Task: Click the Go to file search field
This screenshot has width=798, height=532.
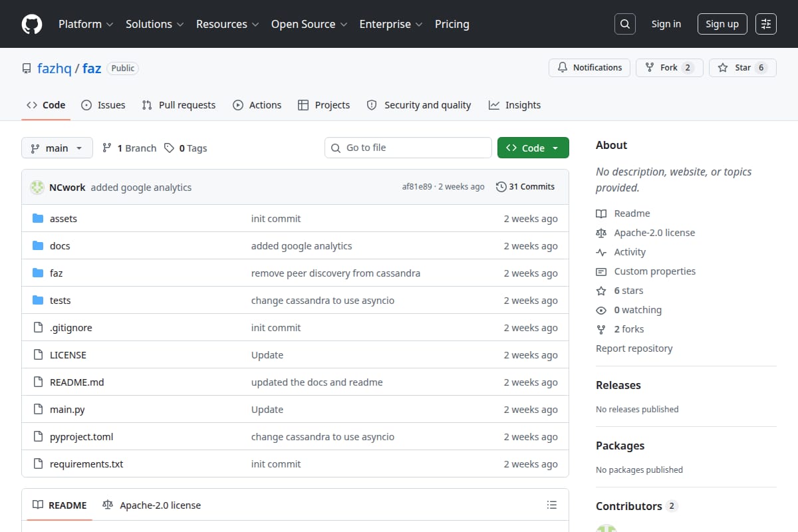Action: pos(408,148)
